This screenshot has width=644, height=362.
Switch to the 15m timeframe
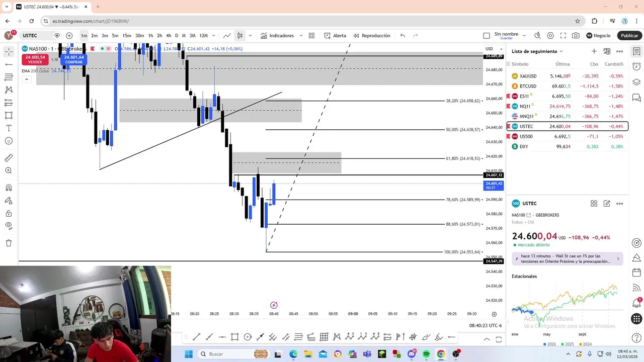[127, 36]
